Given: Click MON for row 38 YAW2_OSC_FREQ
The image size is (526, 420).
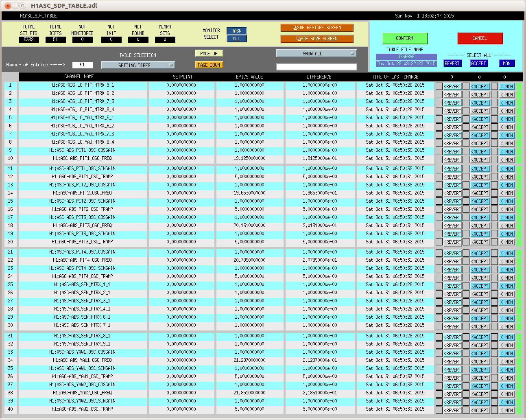Looking at the screenshot, I should coord(507,394).
